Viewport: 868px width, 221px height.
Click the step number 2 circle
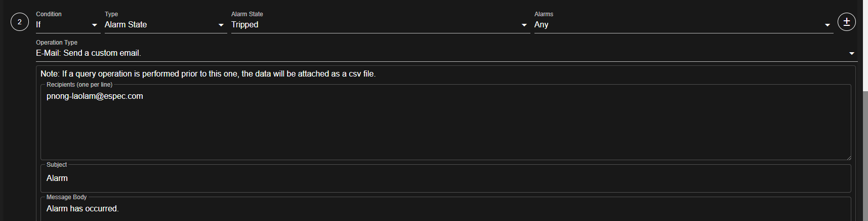(20, 22)
